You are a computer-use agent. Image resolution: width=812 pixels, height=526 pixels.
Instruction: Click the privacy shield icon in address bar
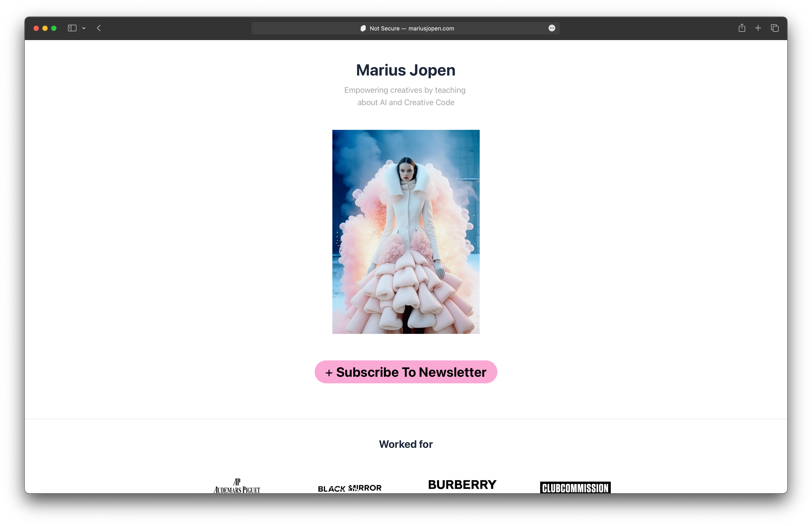point(363,28)
